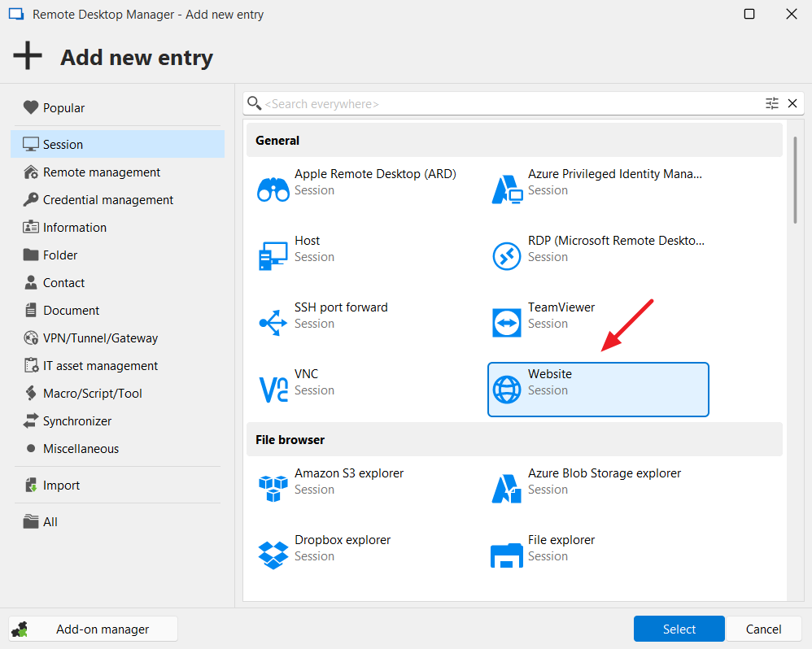Click the Host session icon
The image size is (812, 649).
[273, 256]
